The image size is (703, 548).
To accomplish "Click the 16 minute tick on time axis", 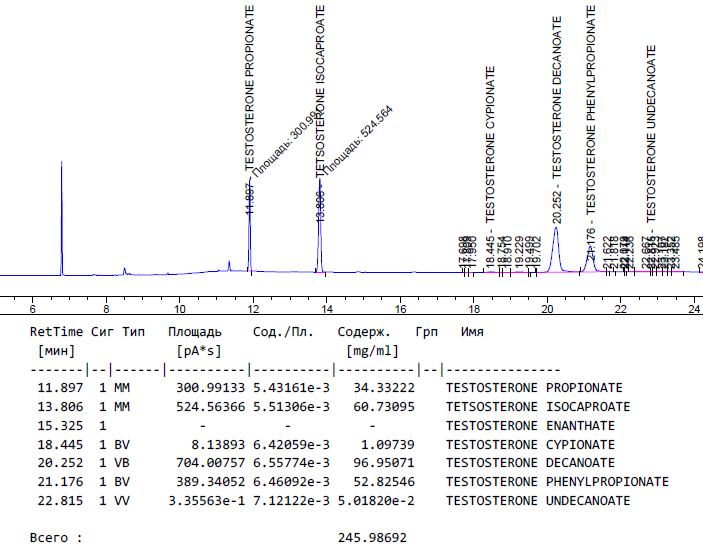I will point(400,310).
